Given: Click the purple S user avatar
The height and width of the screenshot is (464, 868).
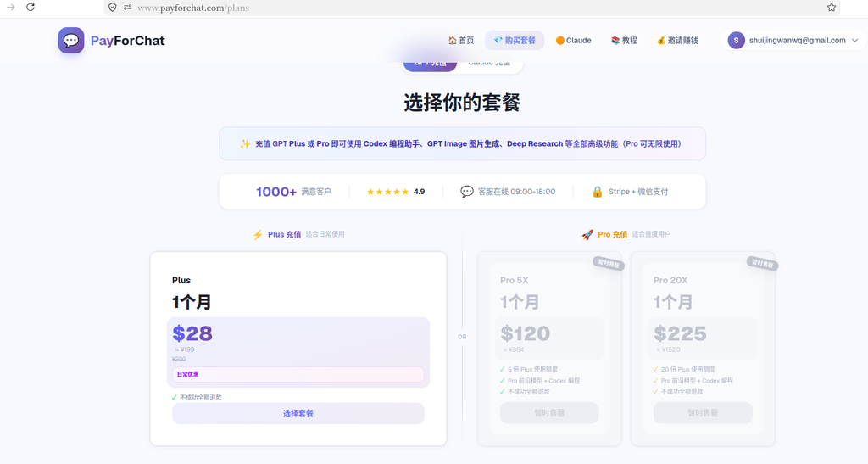Looking at the screenshot, I should 737,41.
